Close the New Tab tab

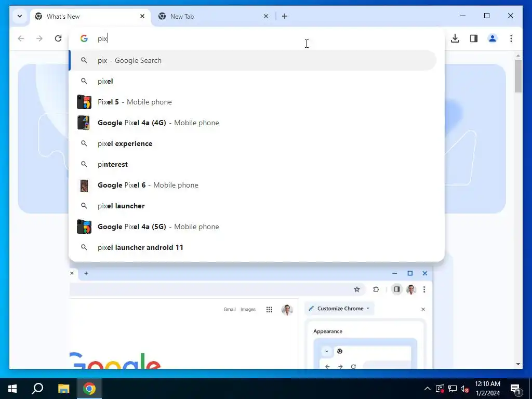click(266, 16)
